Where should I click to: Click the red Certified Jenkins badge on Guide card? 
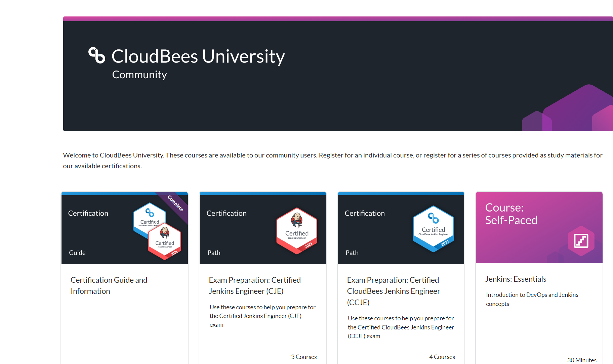coord(165,241)
